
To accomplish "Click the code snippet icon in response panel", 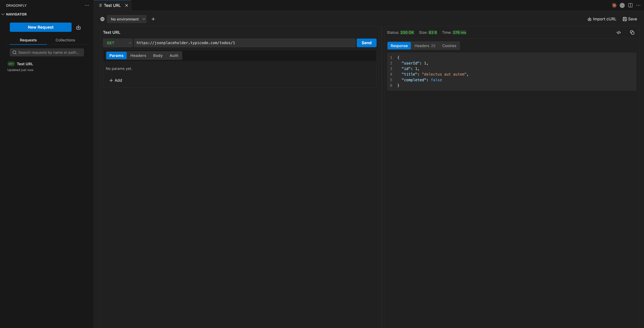I will (x=618, y=32).
